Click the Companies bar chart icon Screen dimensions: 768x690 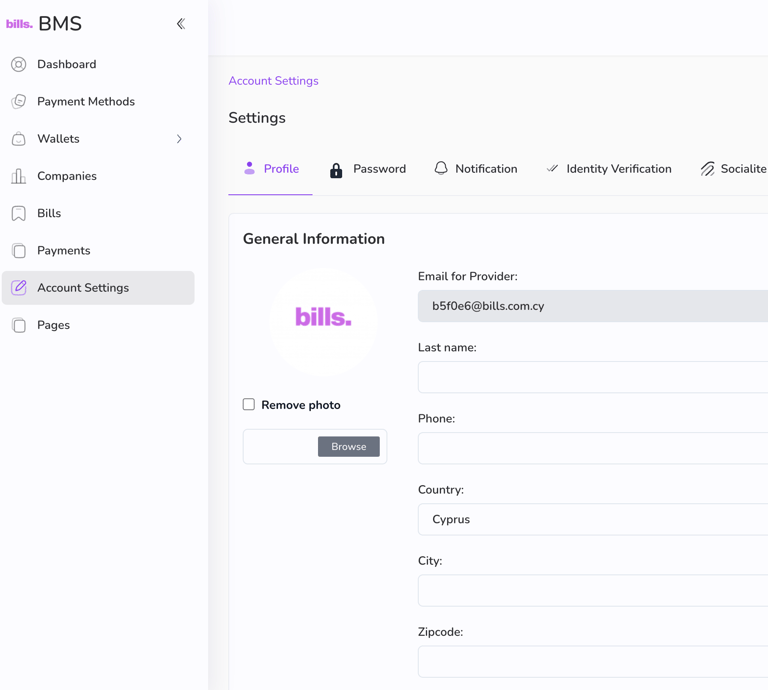[19, 176]
